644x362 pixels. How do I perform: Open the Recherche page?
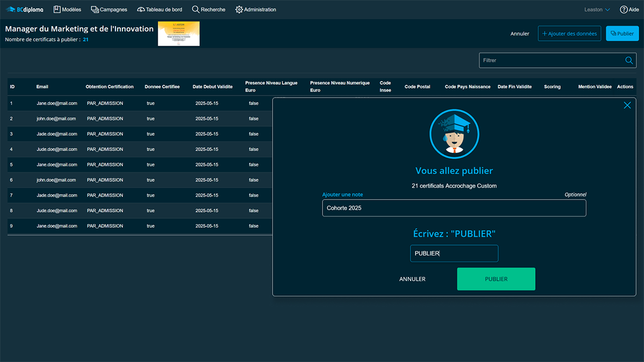tap(208, 10)
